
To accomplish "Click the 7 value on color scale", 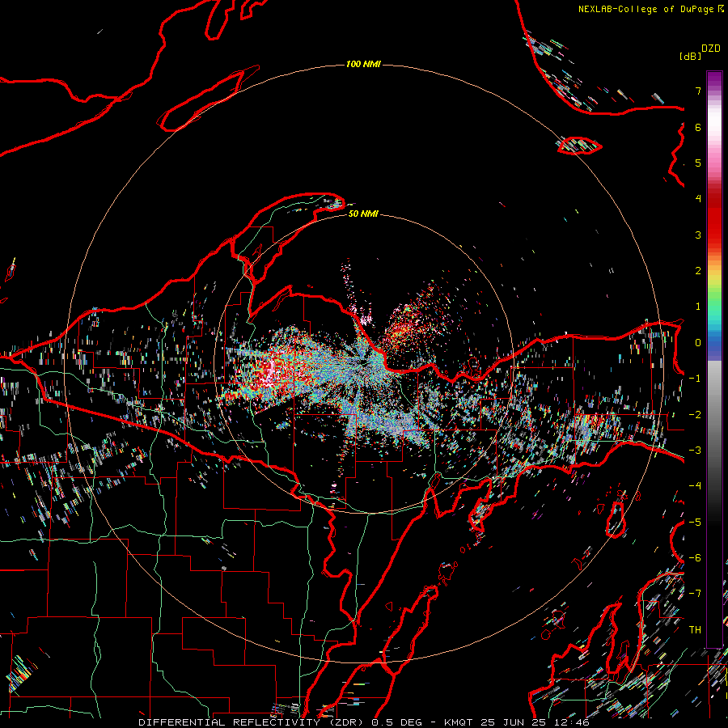I will click(698, 91).
